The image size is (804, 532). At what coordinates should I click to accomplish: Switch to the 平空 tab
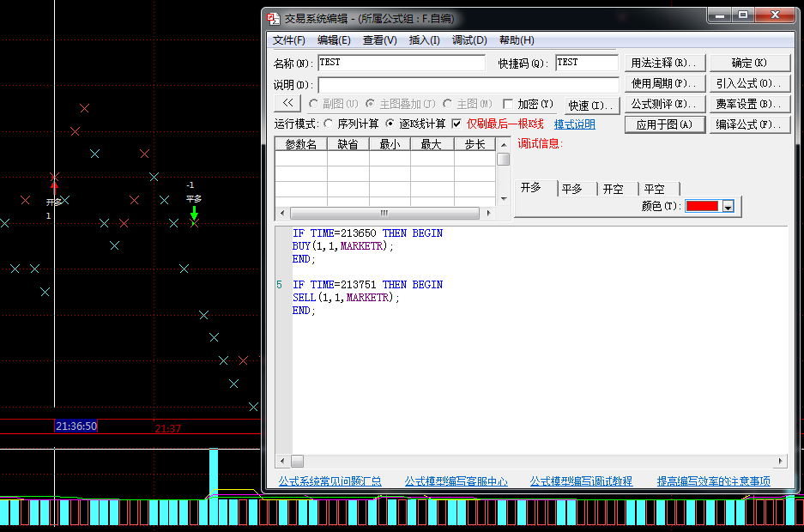655,189
